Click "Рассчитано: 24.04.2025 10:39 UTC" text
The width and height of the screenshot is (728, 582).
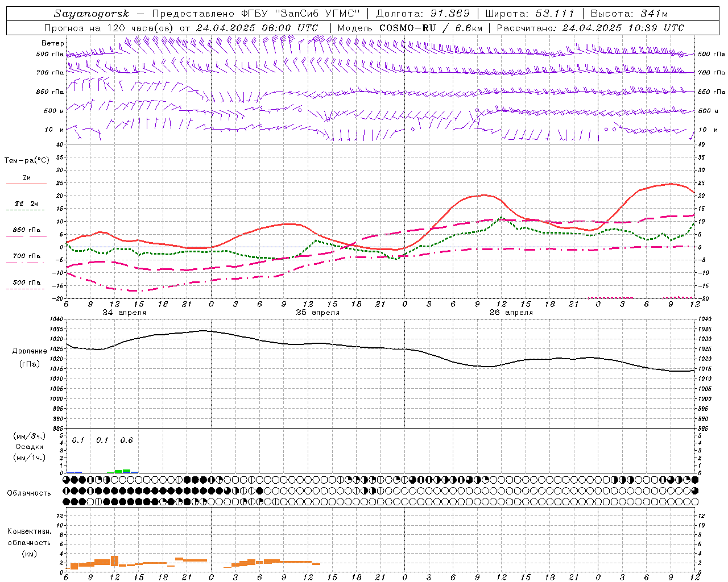[590, 28]
